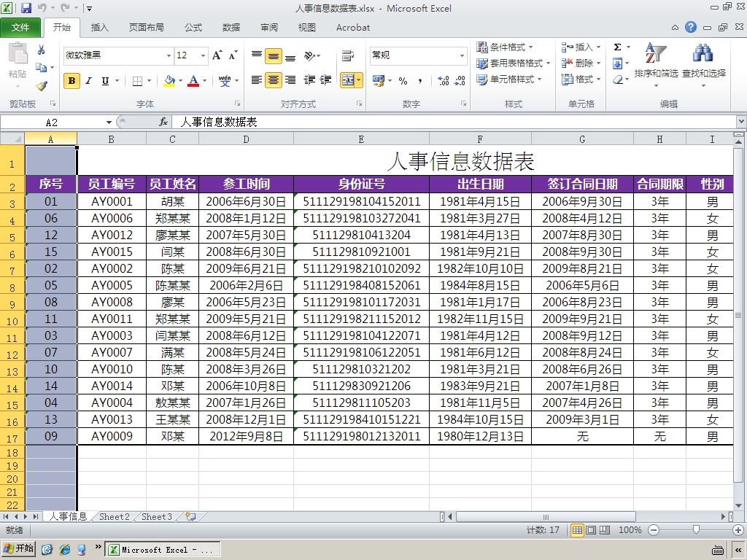Increase font size with large A
This screenshot has height=560, width=747.
pos(217,55)
